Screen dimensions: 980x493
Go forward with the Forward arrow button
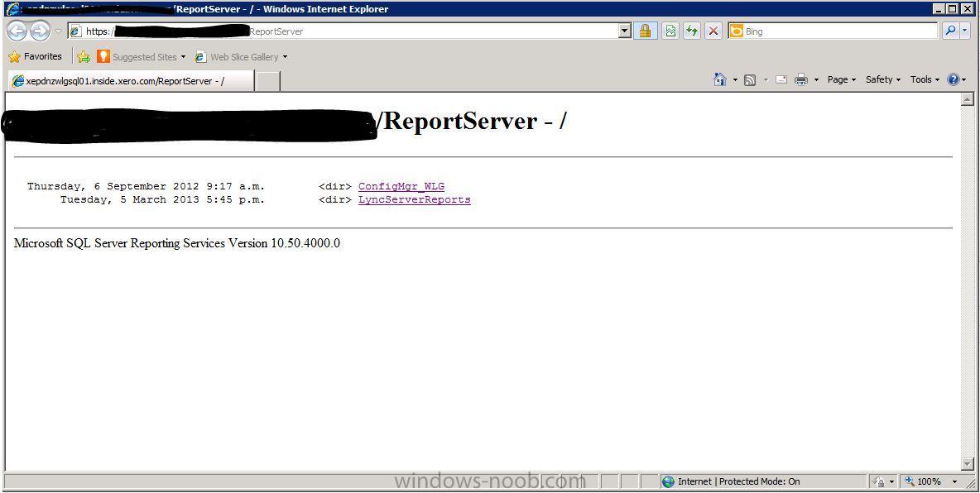click(x=40, y=31)
